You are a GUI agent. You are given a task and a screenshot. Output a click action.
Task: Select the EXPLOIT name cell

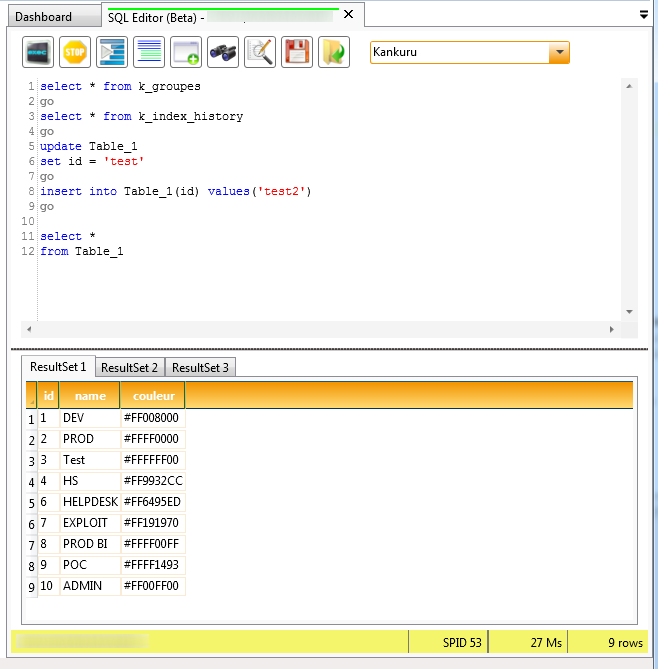(90, 523)
